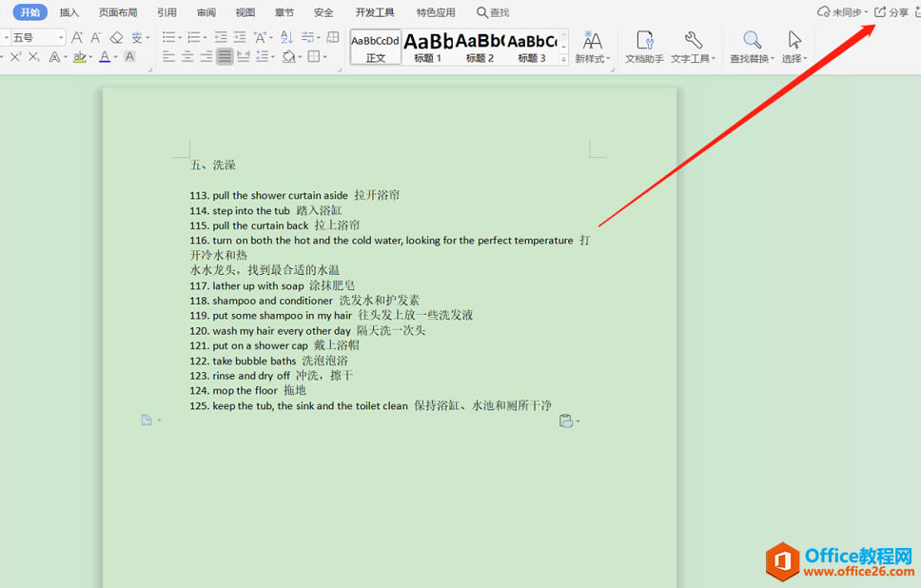Increase font size with the A+ icon
Image resolution: width=921 pixels, height=588 pixels.
77,38
